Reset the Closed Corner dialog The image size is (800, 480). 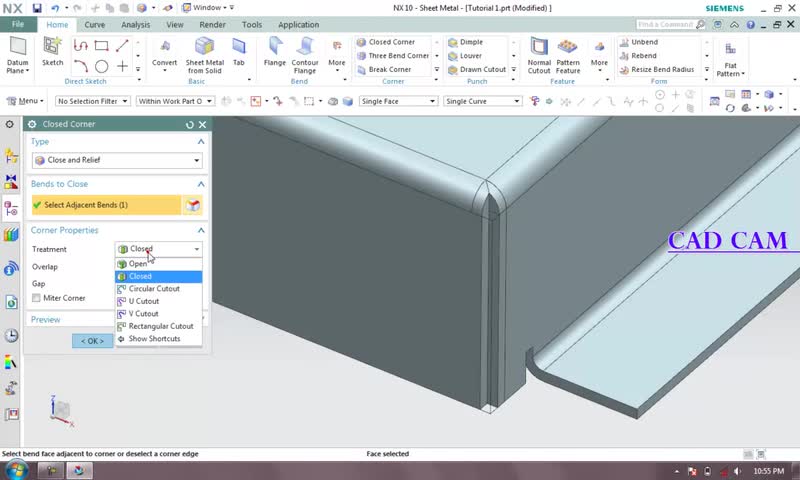coord(189,124)
